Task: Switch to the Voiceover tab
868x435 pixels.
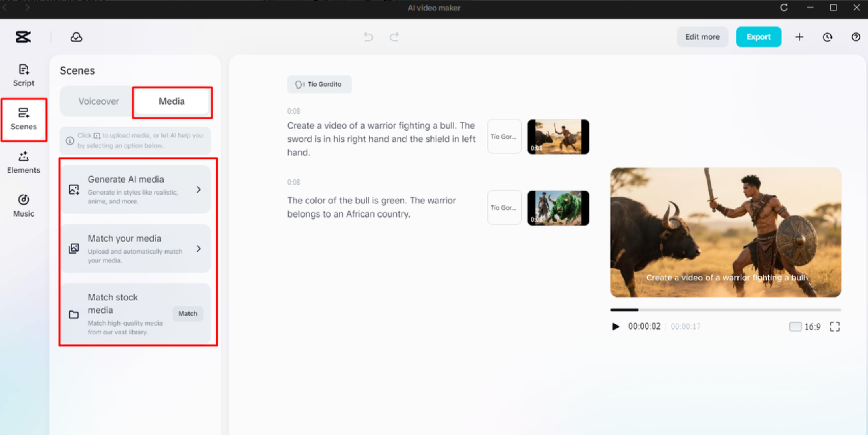Action: [99, 101]
